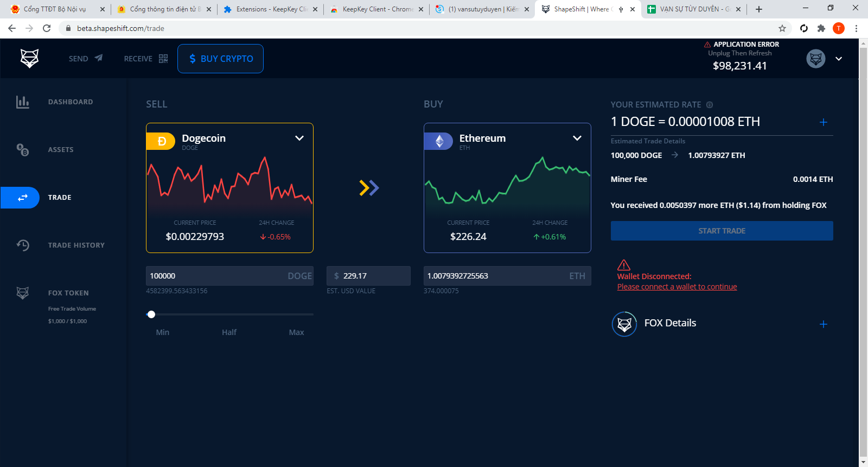Switch to the VAN SU TUY DUYEN tab
This screenshot has width=868, height=467.
point(694,9)
